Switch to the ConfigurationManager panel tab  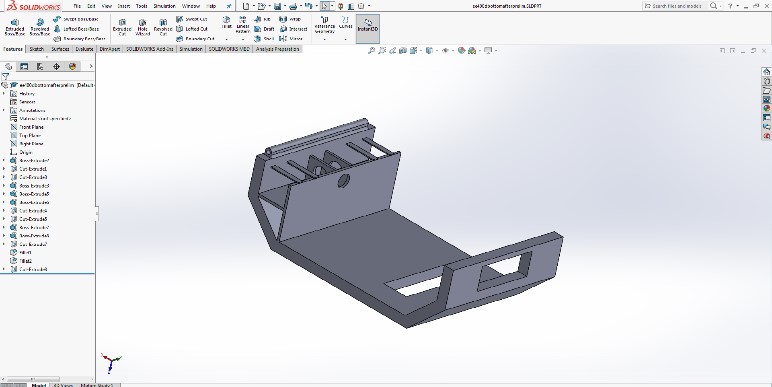(40, 66)
